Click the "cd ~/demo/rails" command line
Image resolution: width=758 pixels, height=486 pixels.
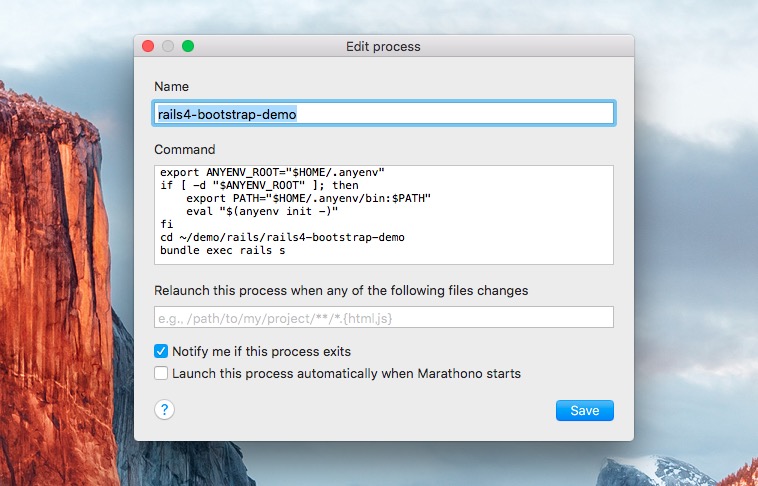click(281, 237)
